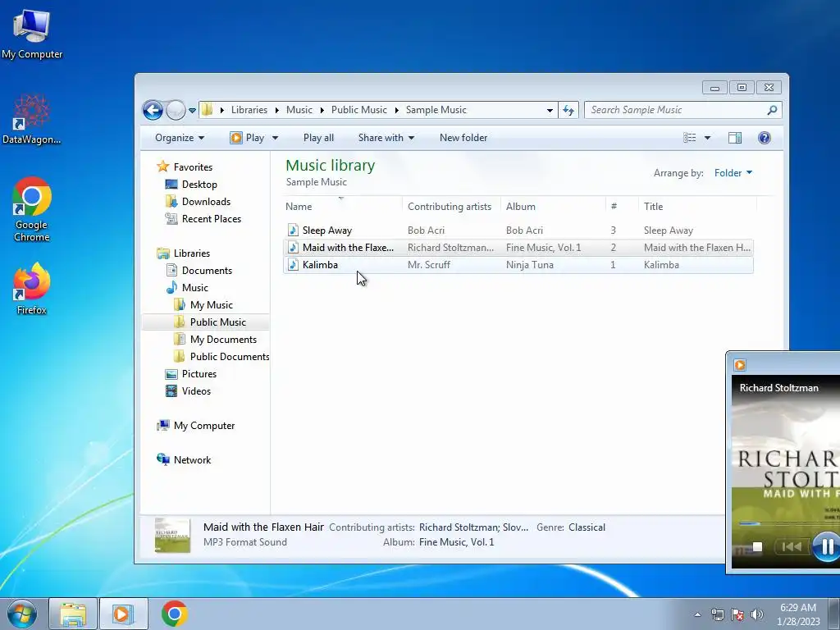
Task: Expand the Play dropdown arrow
Action: click(x=275, y=138)
